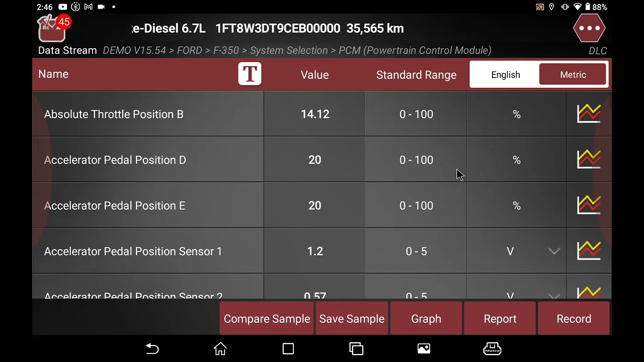Tap the Gmail notification icon
The image size is (644, 362).
pos(89,7)
